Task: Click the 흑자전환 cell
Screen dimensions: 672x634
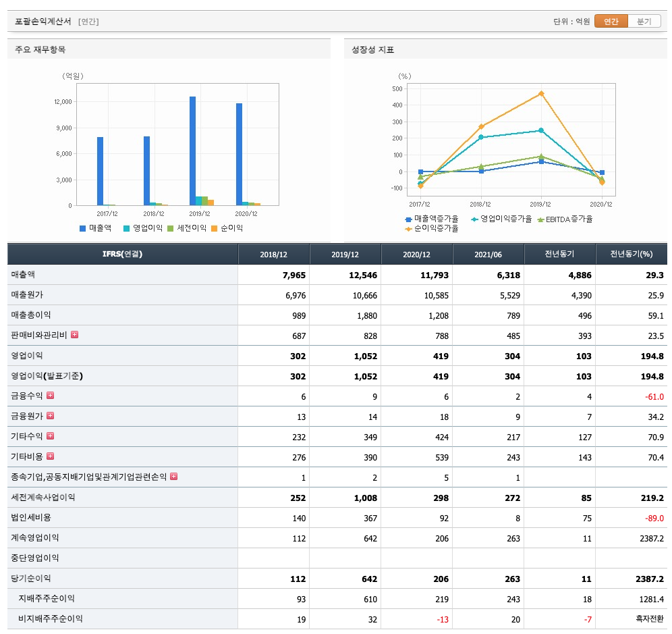Action: tap(632, 619)
